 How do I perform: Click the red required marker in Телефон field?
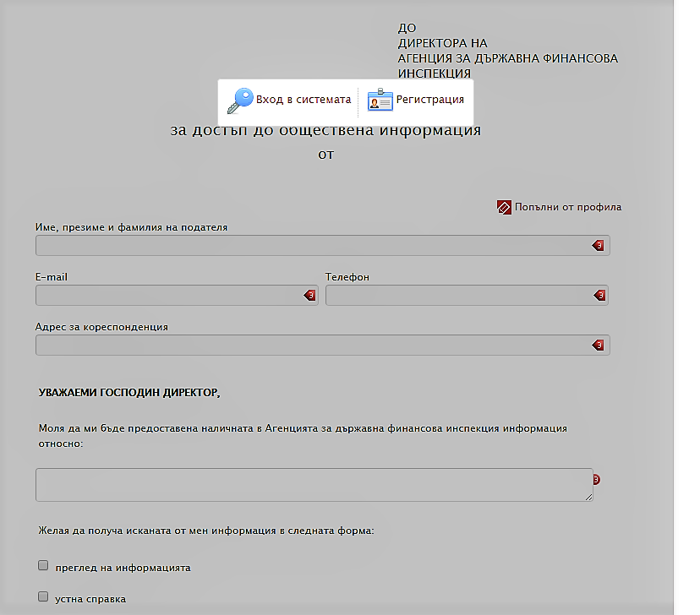[x=599, y=295]
